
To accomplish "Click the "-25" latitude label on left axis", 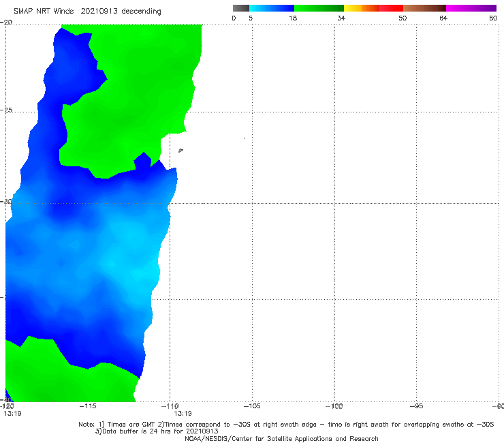I will 6,110.
